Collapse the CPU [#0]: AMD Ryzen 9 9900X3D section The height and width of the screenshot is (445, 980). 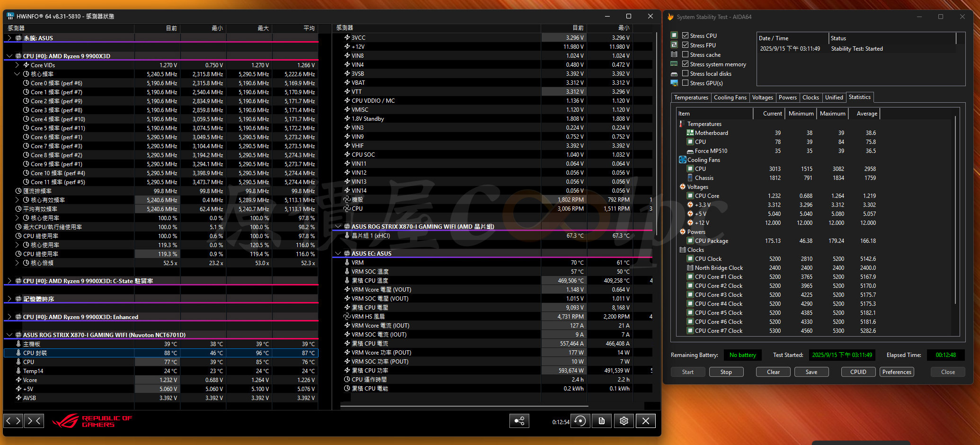(9, 56)
